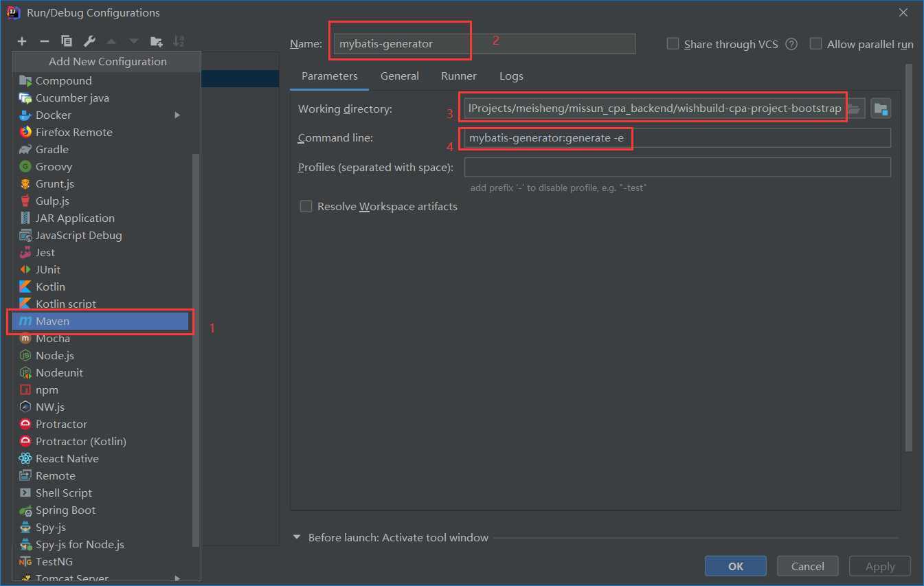Focus the Working directory path field
This screenshot has width=924, height=586.
pyautogui.click(x=655, y=109)
